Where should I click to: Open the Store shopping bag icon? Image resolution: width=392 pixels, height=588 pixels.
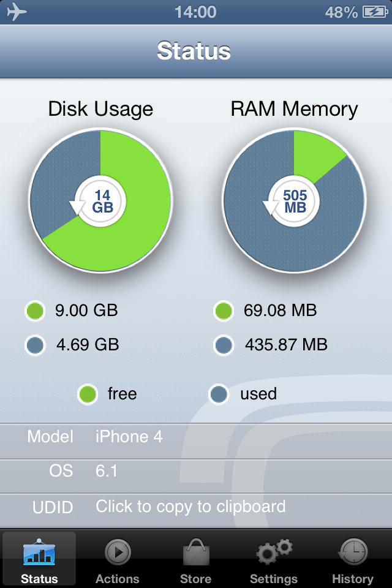(x=196, y=553)
